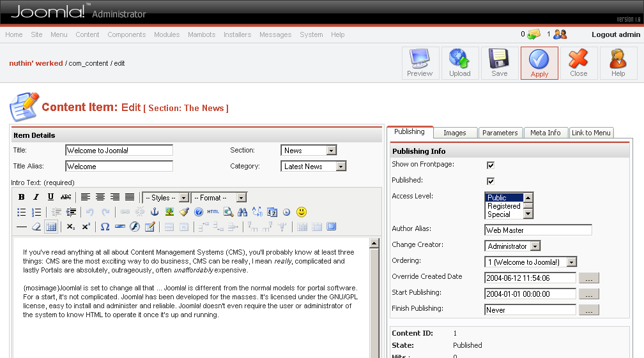Insert a horizontal rule line

click(21, 227)
